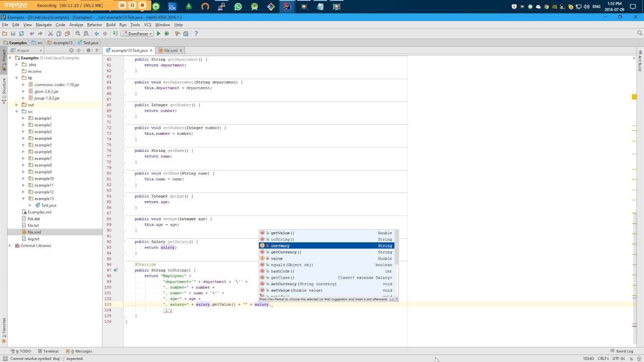644x362 pixels.
Task: Collapse the lib folder in project tree
Action: point(17,78)
